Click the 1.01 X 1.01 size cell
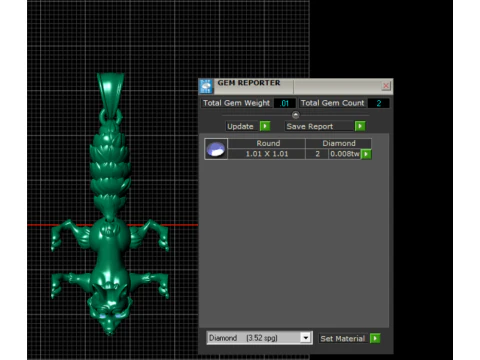 coord(267,154)
